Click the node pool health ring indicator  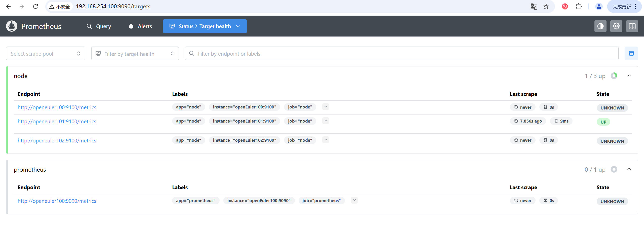tap(614, 76)
